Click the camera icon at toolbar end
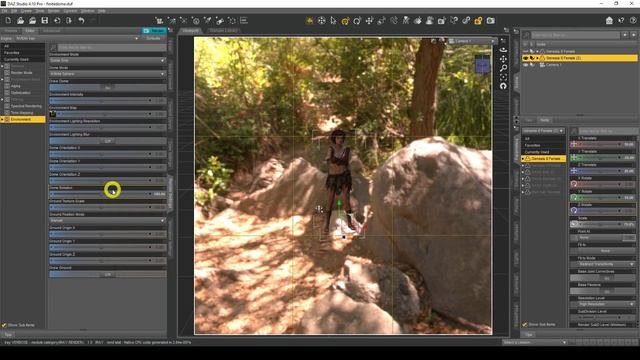This screenshot has height=360, width=640. pos(490,20)
